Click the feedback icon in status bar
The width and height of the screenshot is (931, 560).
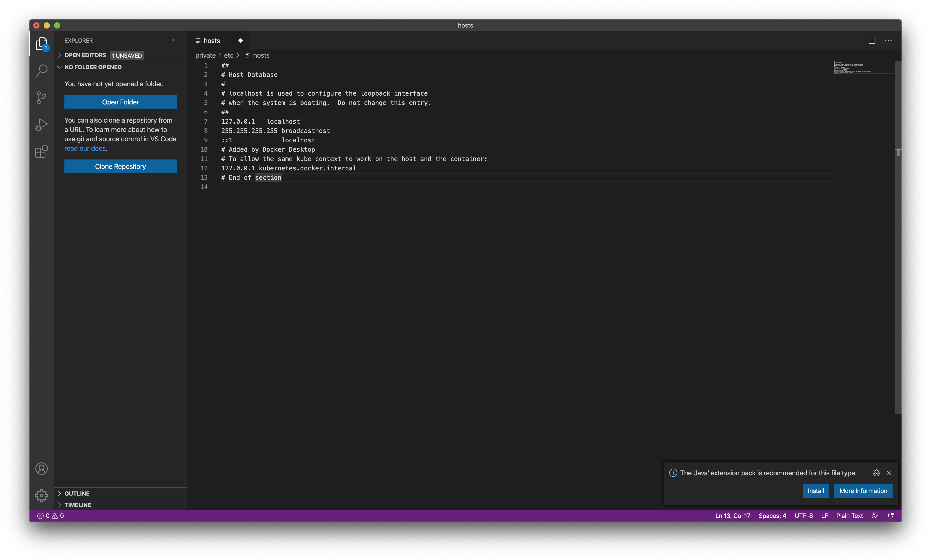(x=875, y=516)
